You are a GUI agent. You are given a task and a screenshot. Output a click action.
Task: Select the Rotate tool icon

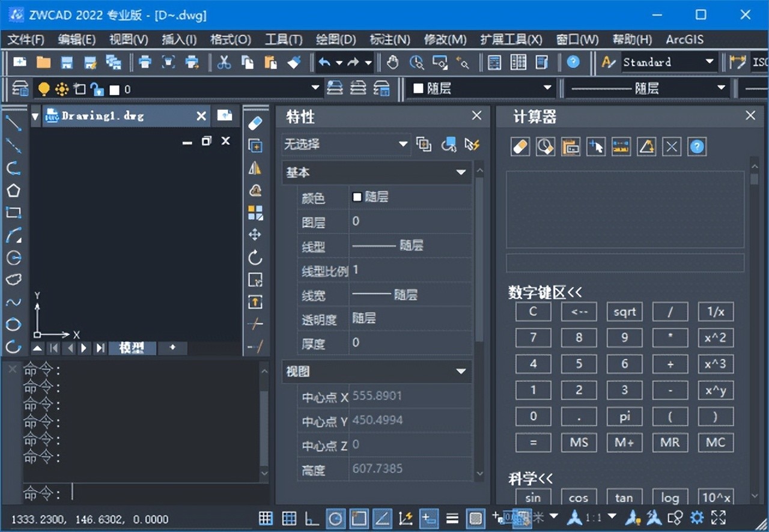pyautogui.click(x=255, y=258)
